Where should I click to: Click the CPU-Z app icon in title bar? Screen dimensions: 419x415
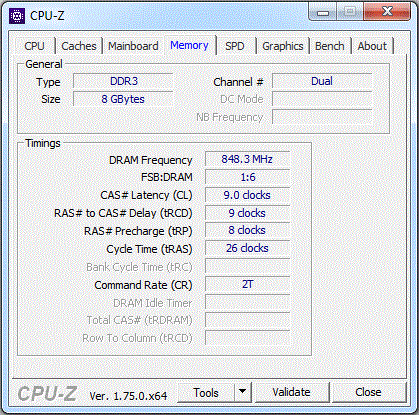coord(17,15)
